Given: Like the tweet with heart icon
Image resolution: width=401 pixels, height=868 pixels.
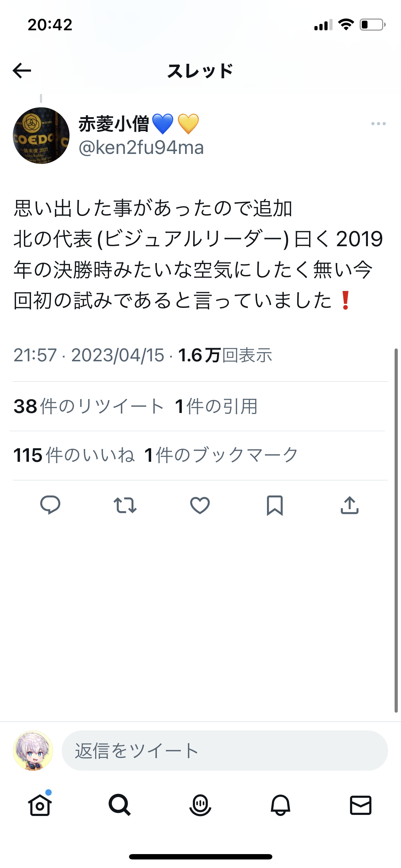Looking at the screenshot, I should 200,505.
